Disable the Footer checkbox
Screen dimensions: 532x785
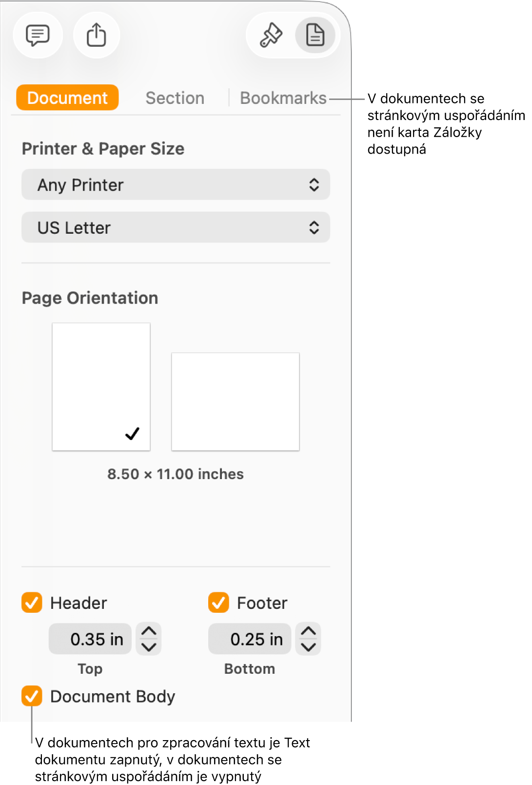218,603
